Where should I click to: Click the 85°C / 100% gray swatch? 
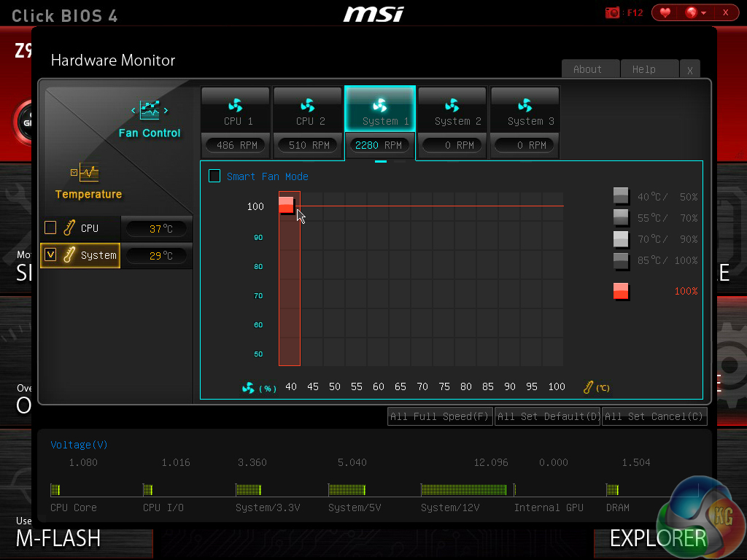tap(621, 260)
